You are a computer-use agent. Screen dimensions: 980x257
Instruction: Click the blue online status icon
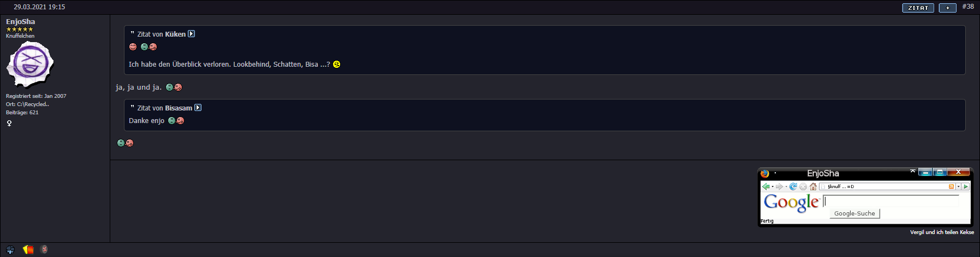(10, 249)
